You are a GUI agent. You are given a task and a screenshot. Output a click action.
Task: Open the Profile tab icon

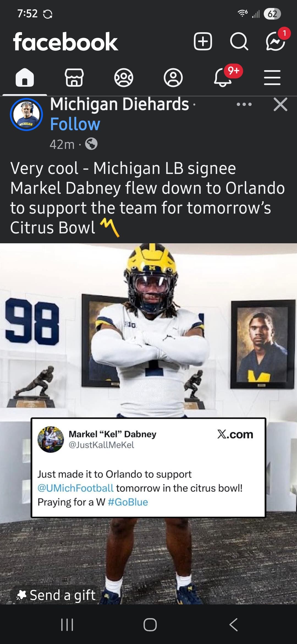(173, 77)
